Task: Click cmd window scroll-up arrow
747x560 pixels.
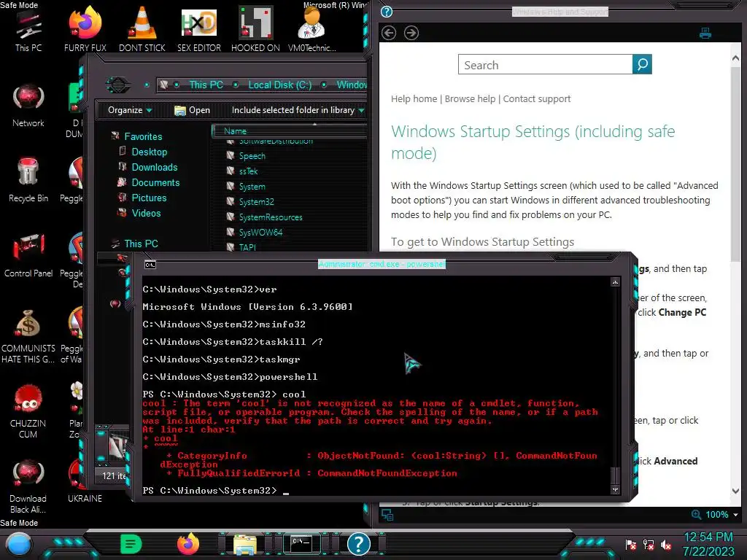Action: (x=615, y=282)
